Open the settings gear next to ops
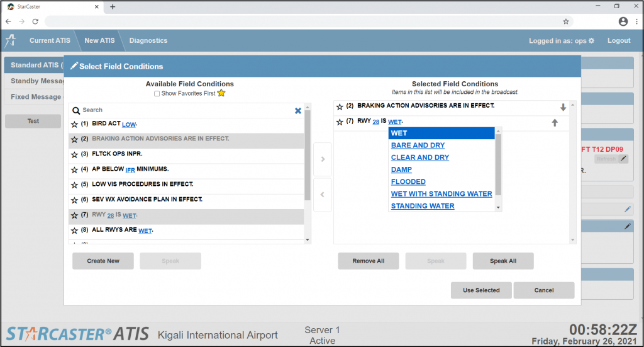 point(591,41)
